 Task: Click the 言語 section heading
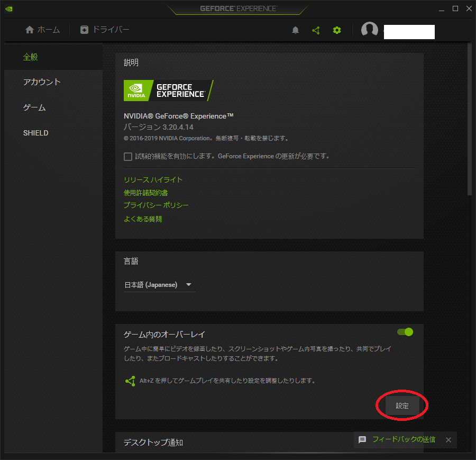[x=131, y=261]
